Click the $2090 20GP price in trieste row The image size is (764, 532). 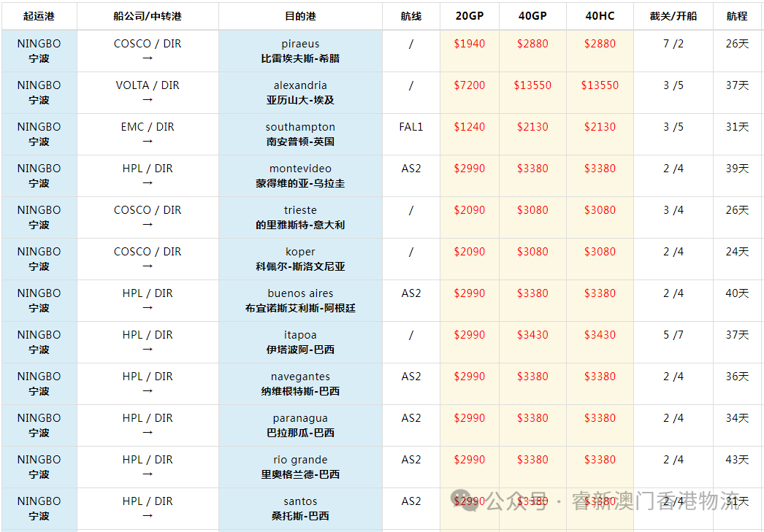point(469,210)
